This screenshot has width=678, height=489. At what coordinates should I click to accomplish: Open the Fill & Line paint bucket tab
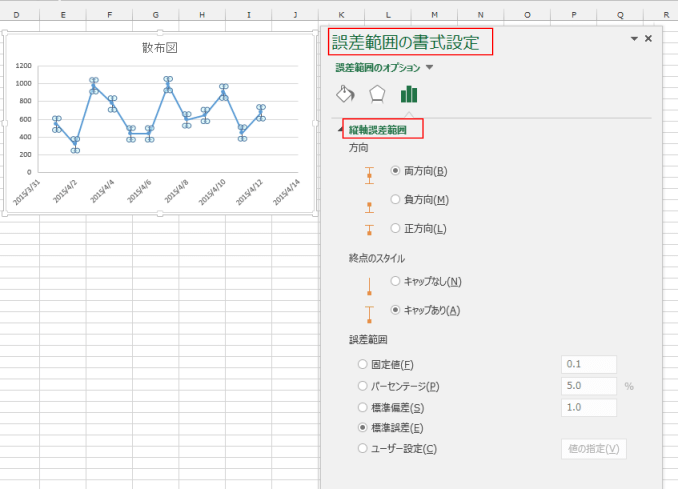click(x=345, y=94)
